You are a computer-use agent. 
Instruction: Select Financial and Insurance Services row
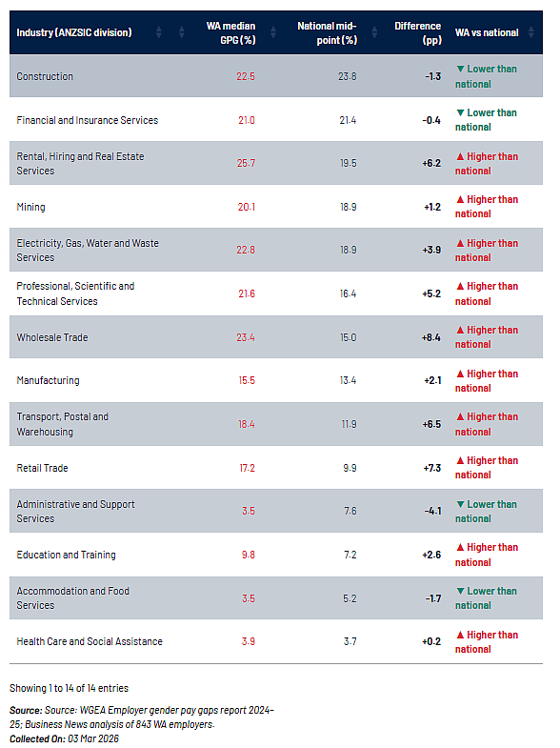(x=276, y=120)
